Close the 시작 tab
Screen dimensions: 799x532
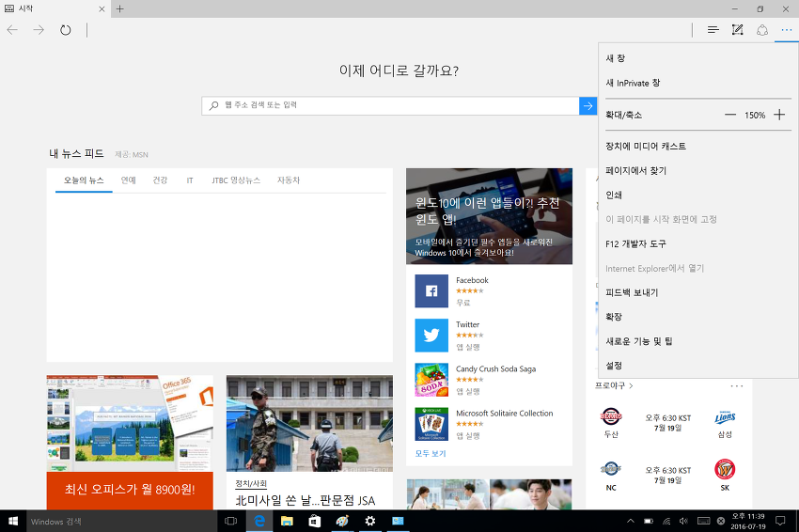click(102, 8)
